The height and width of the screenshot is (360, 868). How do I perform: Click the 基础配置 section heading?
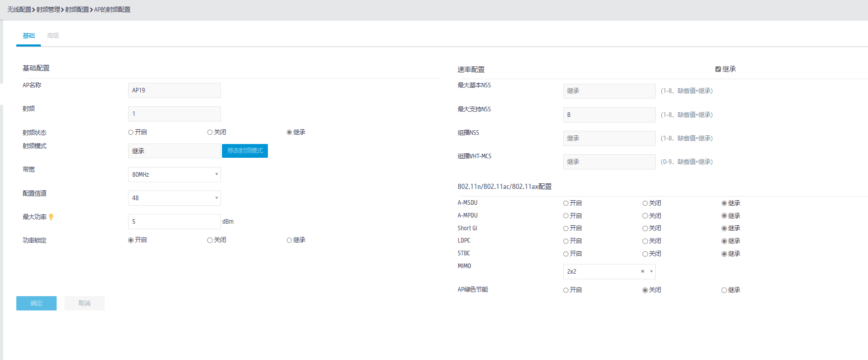coord(36,68)
